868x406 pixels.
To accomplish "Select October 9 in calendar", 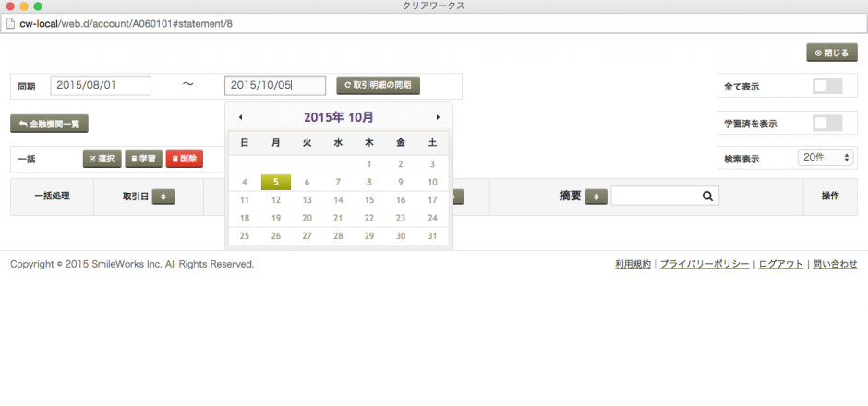I will [401, 183].
